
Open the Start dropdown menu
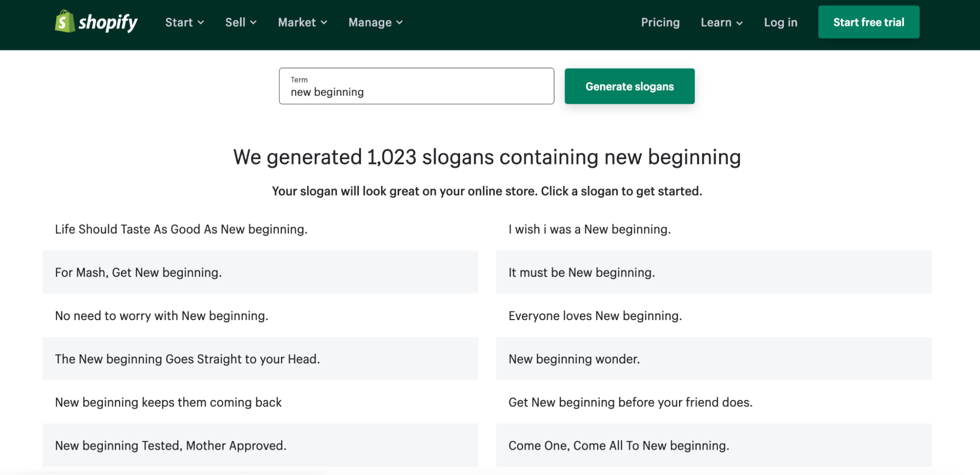[184, 23]
